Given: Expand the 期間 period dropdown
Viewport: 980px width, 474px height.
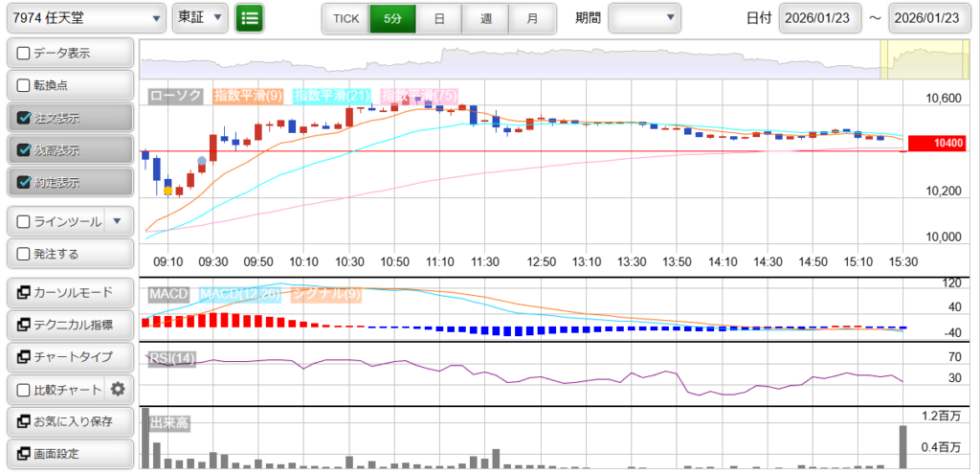Looking at the screenshot, I should 644,18.
